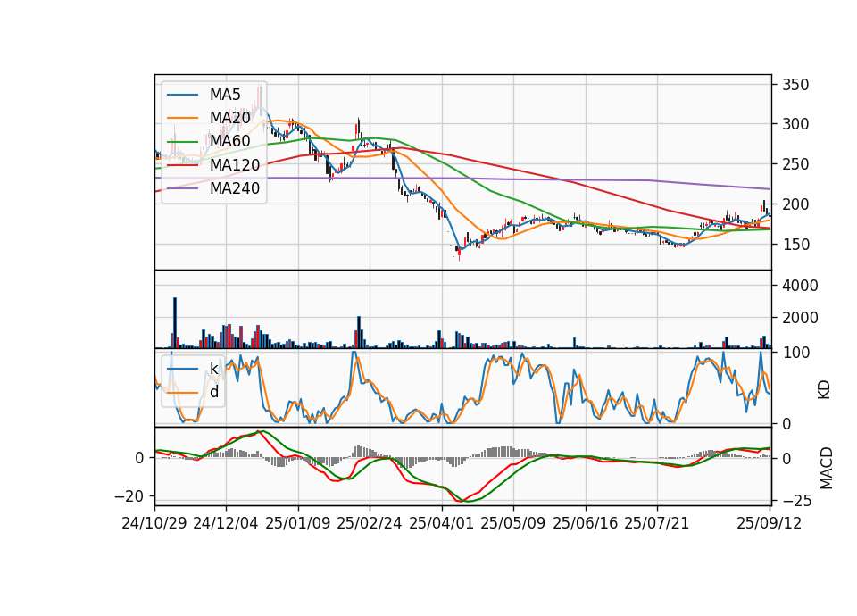
Task: Click the 24/12/04 date axis label
Action: (x=226, y=523)
